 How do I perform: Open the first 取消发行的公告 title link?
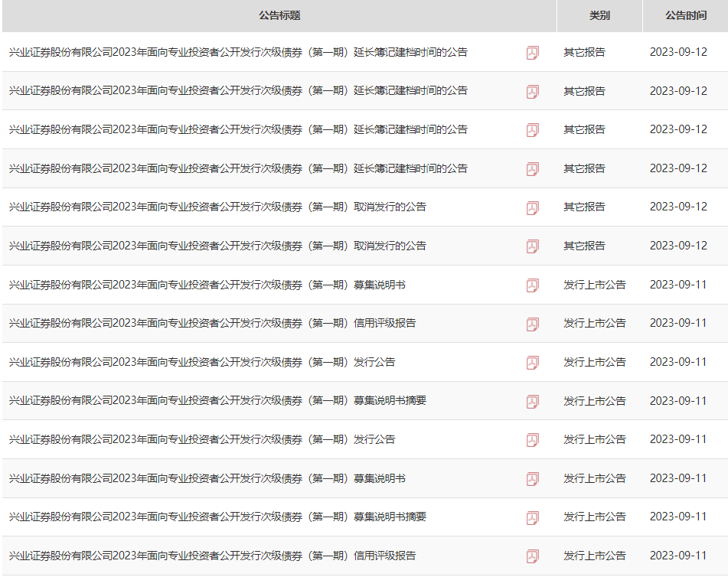pyautogui.click(x=217, y=207)
